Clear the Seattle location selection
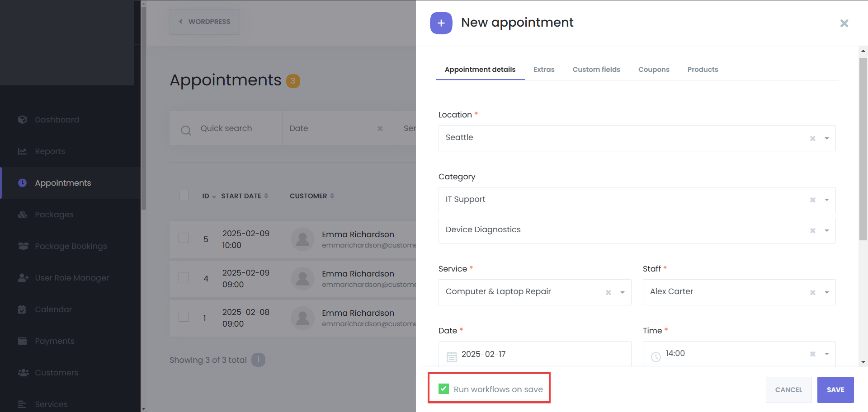 coord(812,138)
